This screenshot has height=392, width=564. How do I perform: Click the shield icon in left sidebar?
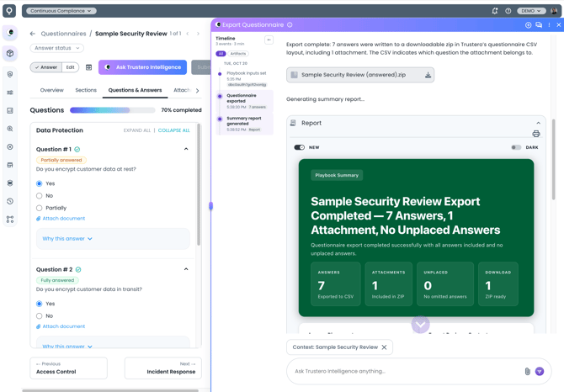pos(10,74)
